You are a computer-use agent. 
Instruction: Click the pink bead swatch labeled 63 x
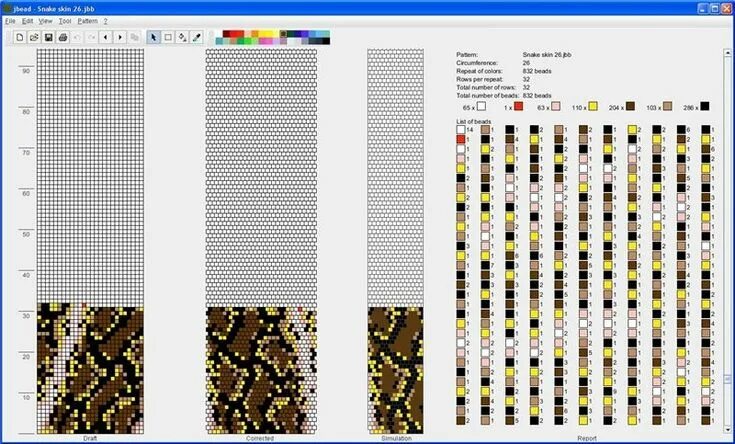pos(555,106)
